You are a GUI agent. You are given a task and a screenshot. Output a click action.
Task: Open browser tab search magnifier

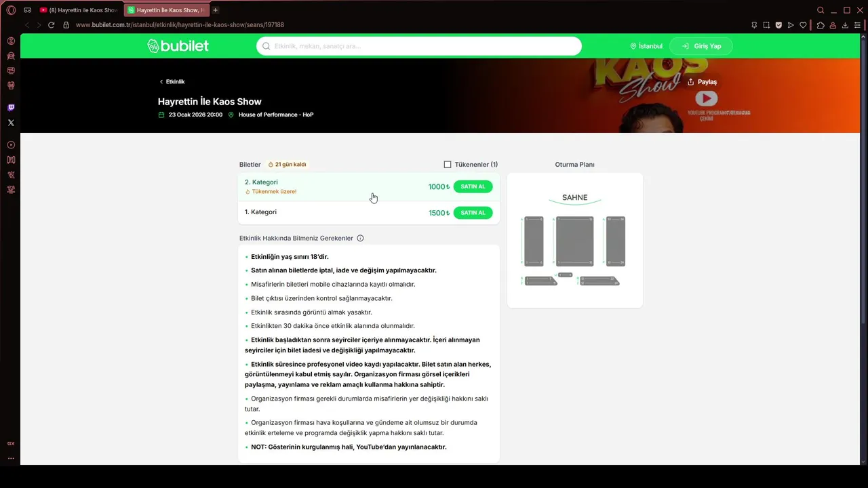coord(821,10)
